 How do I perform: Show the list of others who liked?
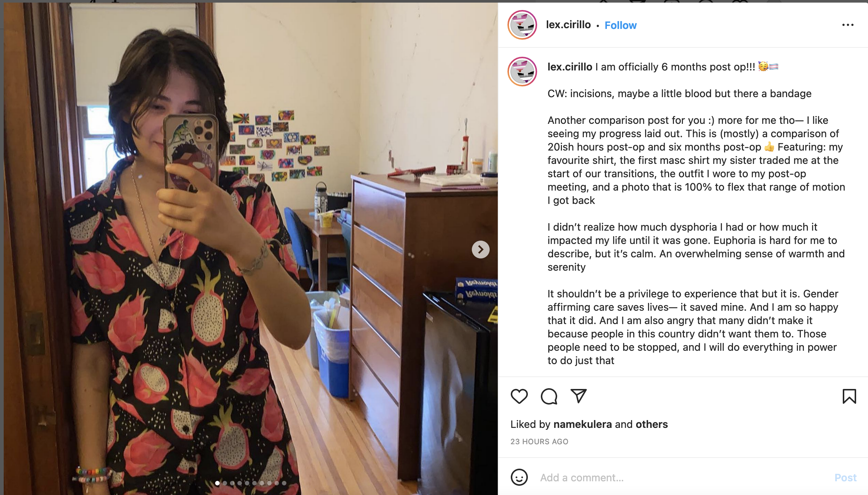point(652,424)
